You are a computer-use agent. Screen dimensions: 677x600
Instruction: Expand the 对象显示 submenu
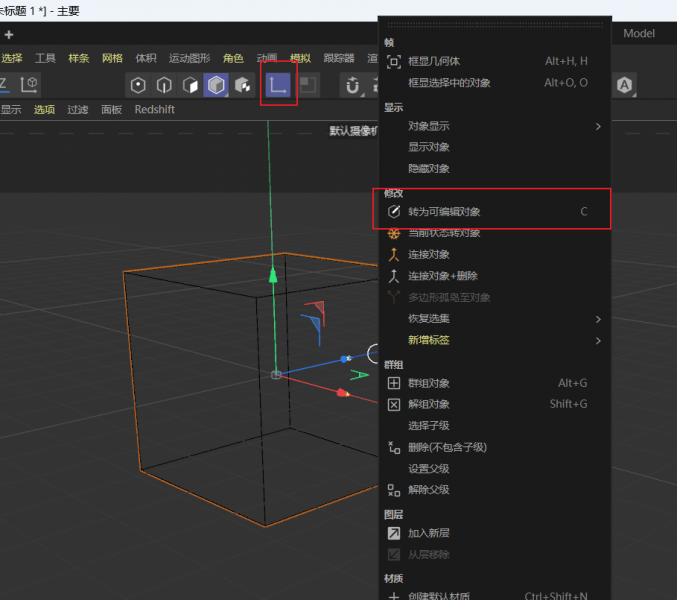(495, 126)
